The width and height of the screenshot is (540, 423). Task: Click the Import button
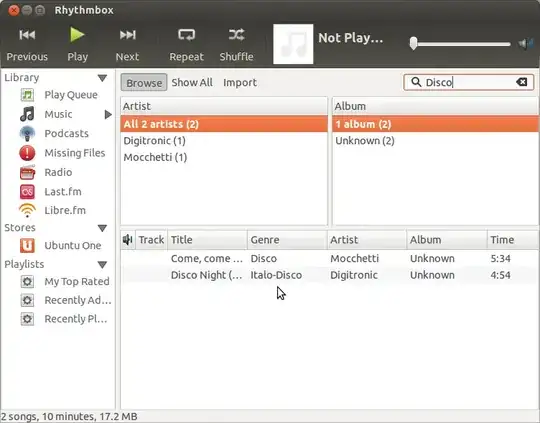(x=240, y=83)
